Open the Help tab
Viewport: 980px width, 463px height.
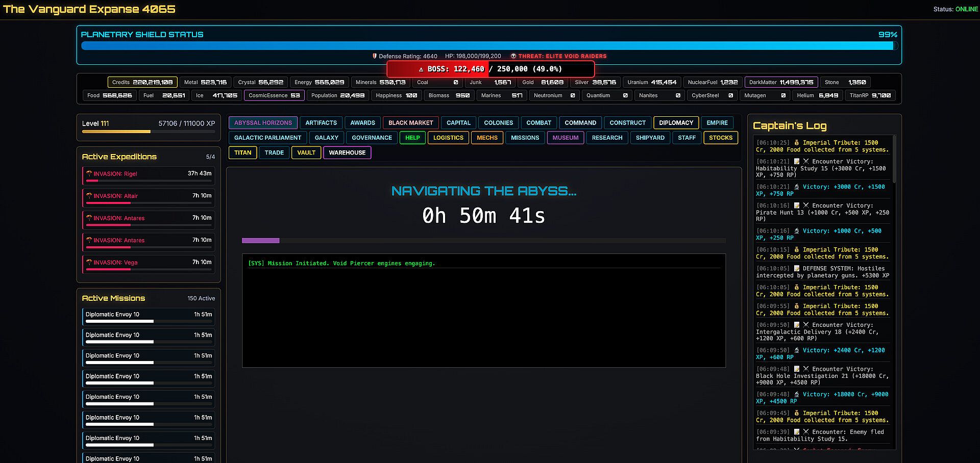[412, 138]
